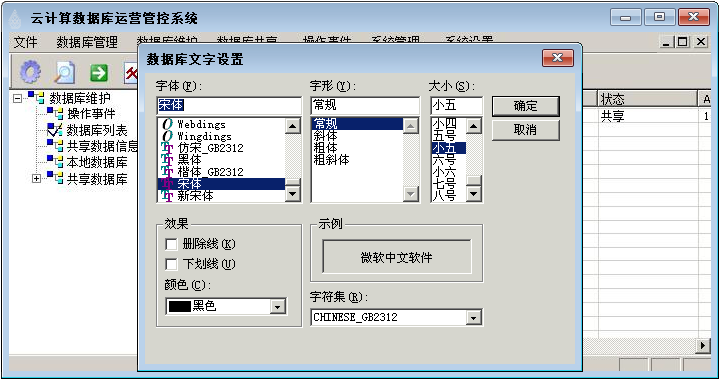Open the magnifier search toolbar icon

coord(65,72)
